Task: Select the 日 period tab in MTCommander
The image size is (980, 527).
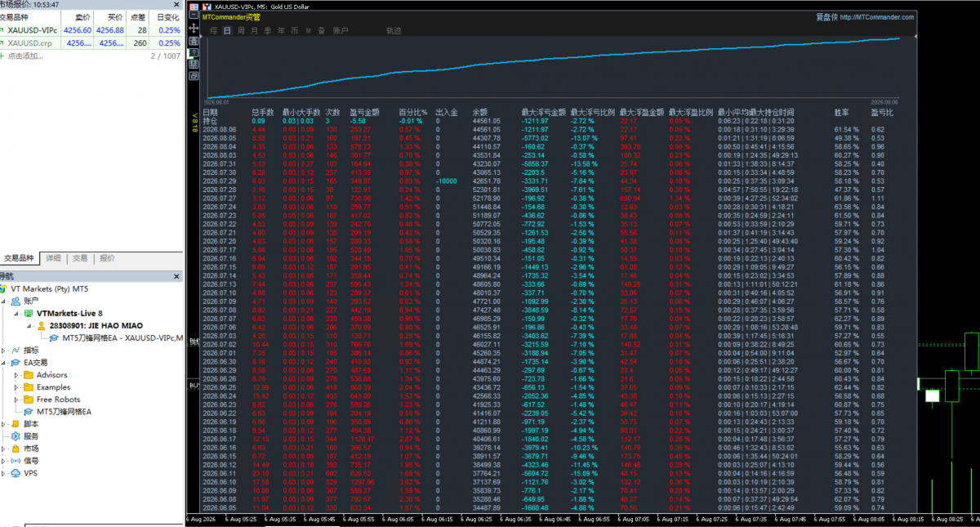Action: pyautogui.click(x=228, y=31)
